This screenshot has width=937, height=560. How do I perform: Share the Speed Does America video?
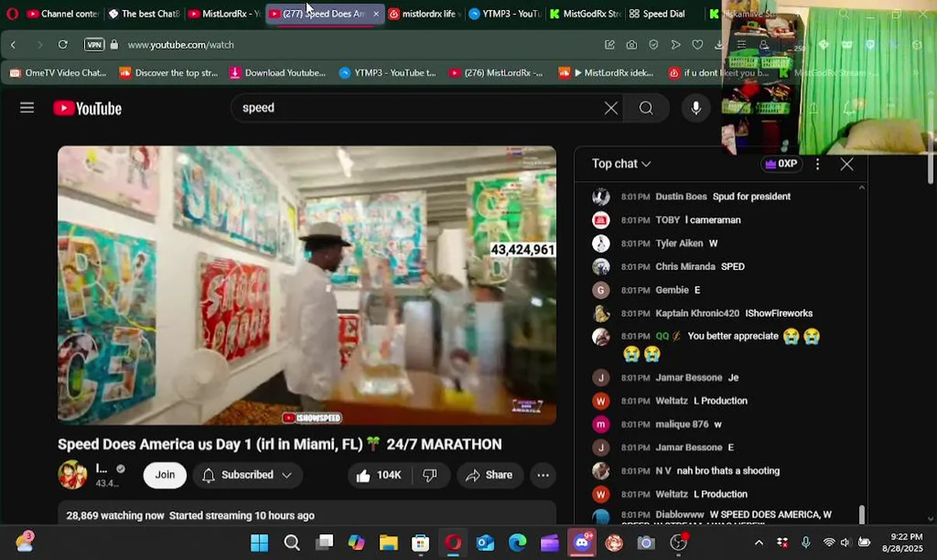[x=490, y=475]
